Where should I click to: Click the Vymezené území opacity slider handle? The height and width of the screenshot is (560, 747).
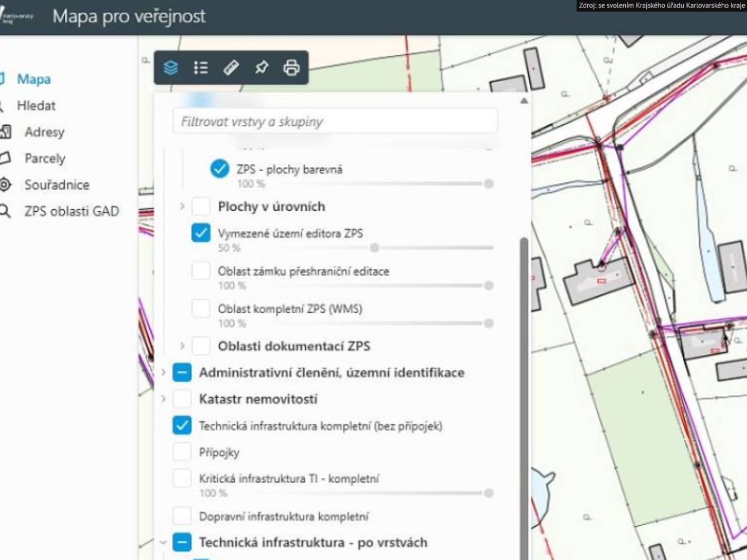click(x=374, y=248)
